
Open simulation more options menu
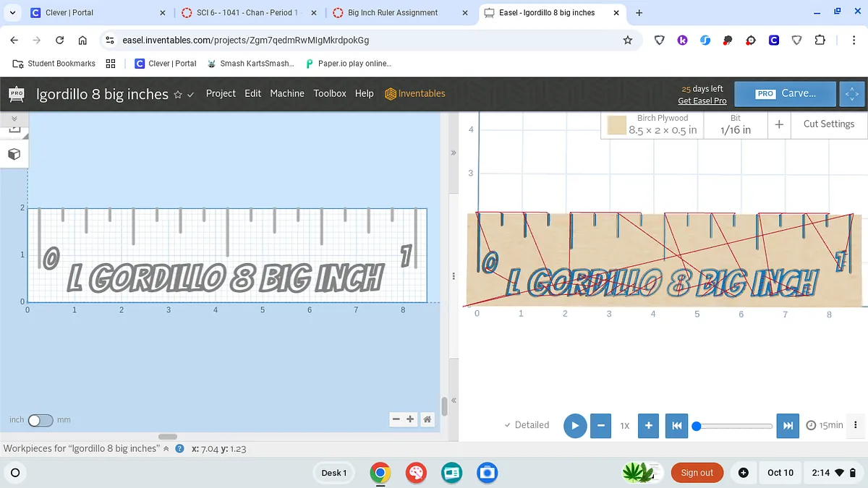(856, 425)
